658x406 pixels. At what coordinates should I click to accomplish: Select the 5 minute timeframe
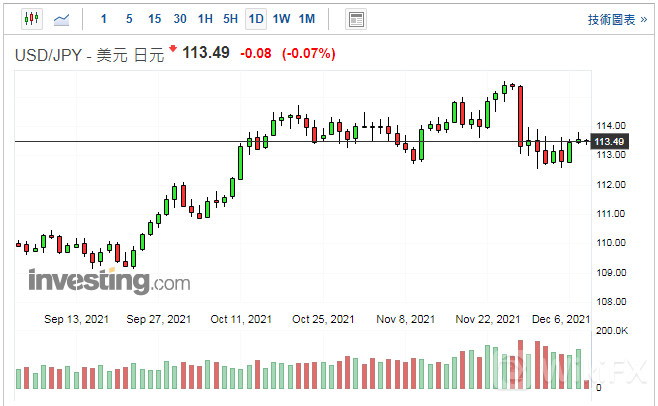tap(128, 19)
